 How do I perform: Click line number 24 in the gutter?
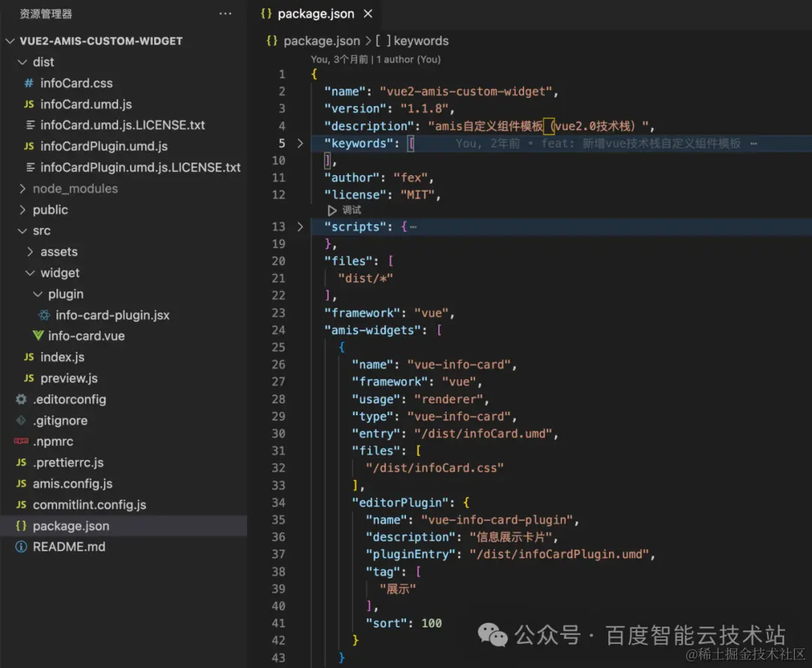point(279,330)
